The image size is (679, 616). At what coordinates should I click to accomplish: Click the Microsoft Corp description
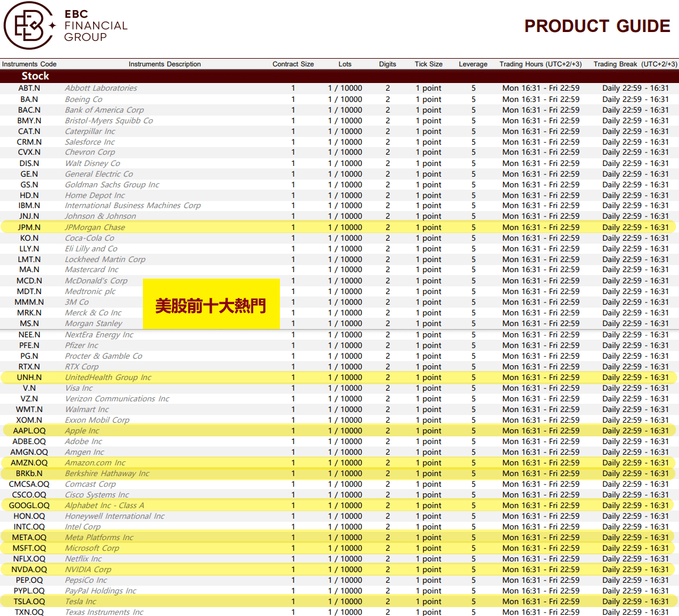(93, 548)
